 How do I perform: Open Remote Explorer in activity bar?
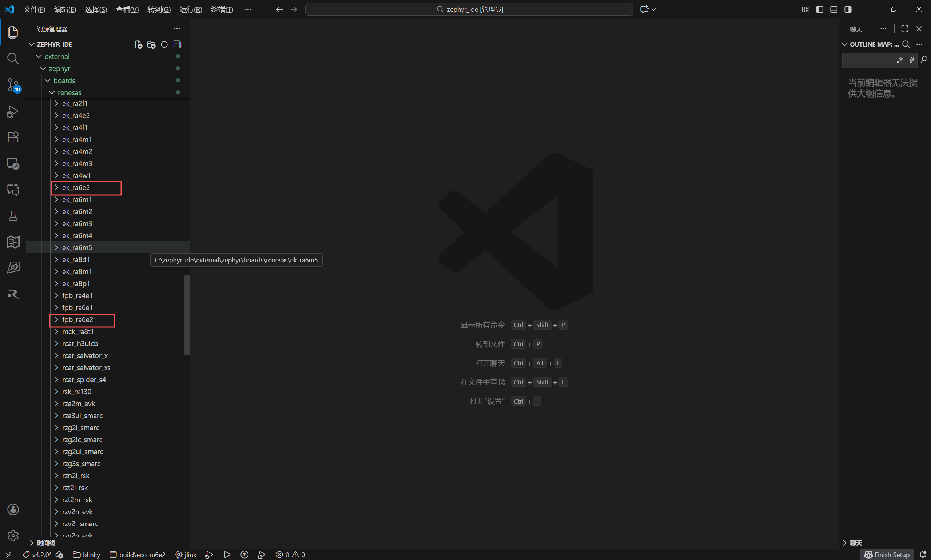[x=13, y=163]
